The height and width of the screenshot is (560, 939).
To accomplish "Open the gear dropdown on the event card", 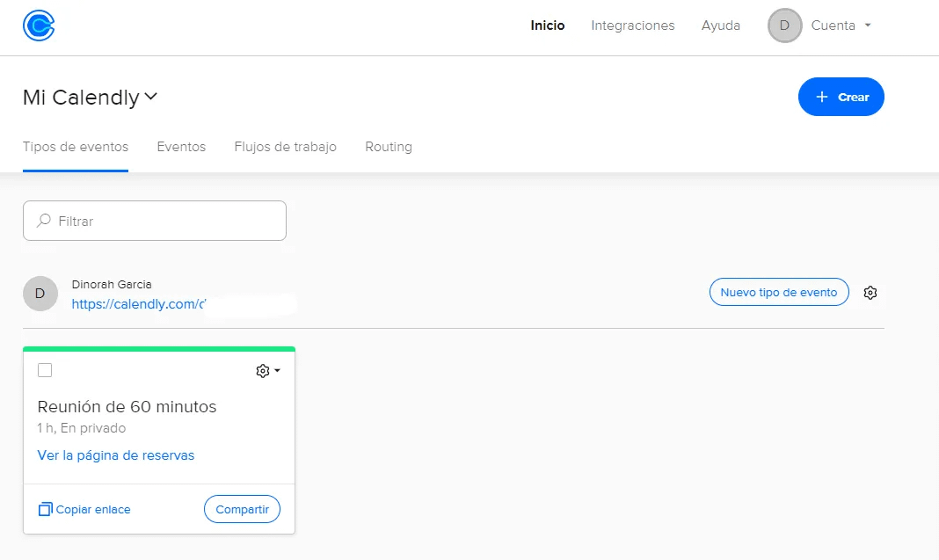I will pos(267,371).
